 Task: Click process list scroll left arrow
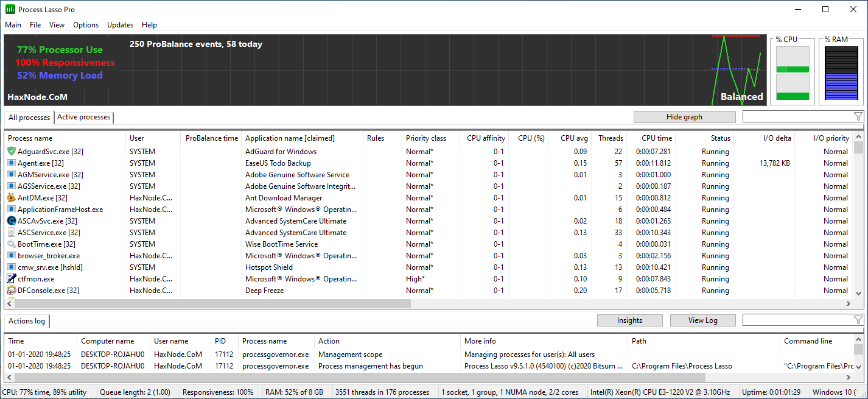pos(10,303)
